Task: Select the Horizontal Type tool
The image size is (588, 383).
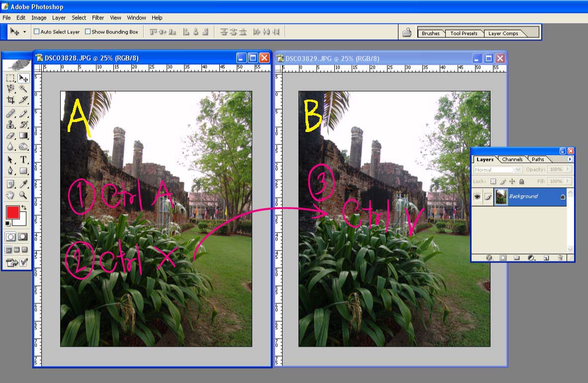Action: [x=23, y=160]
